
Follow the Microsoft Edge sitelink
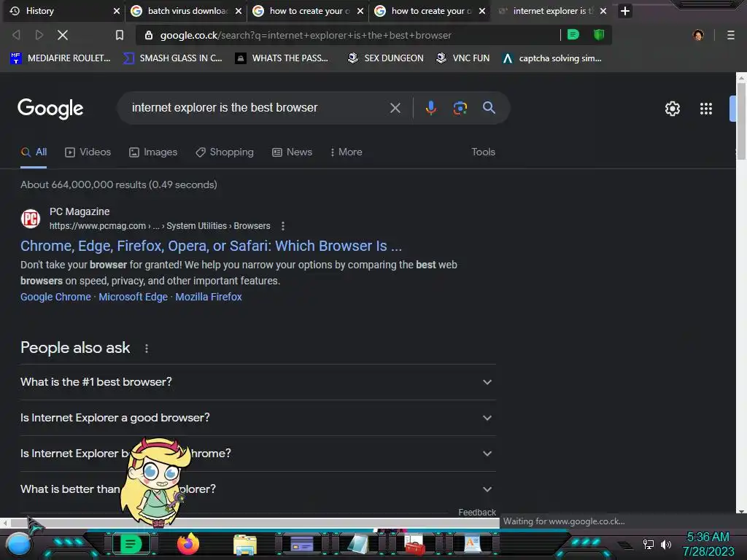click(133, 297)
